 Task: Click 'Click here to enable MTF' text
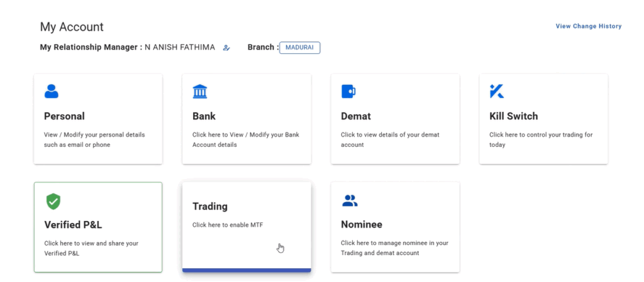pyautogui.click(x=228, y=225)
